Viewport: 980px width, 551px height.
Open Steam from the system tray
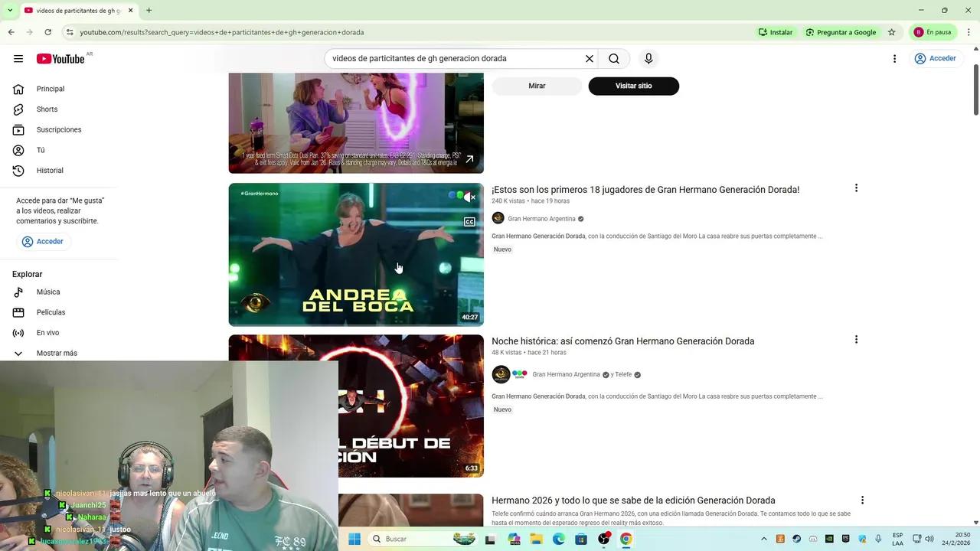pos(796,539)
